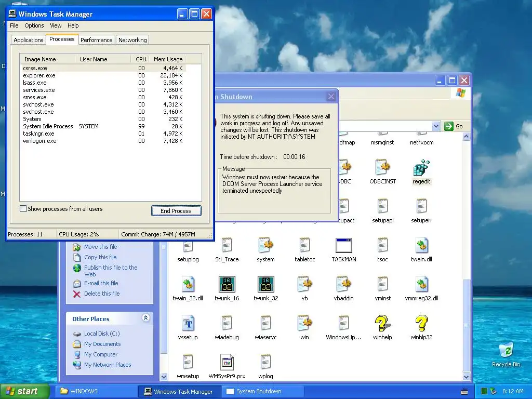Click the Start button
Viewport: 532px width, 399px height.
coord(24,391)
